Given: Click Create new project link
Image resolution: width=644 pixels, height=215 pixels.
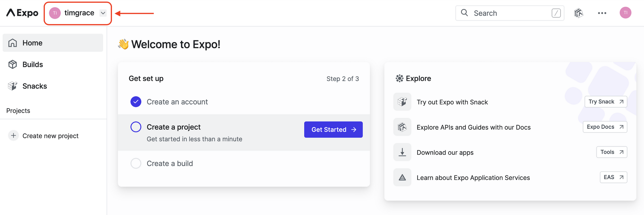Looking at the screenshot, I should click(x=51, y=136).
